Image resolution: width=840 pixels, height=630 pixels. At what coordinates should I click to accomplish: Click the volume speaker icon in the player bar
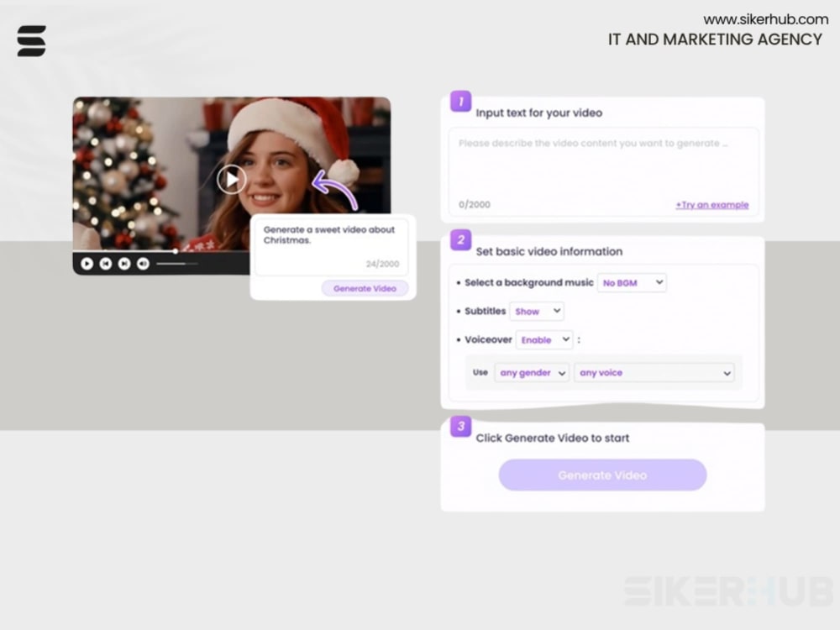tap(143, 264)
